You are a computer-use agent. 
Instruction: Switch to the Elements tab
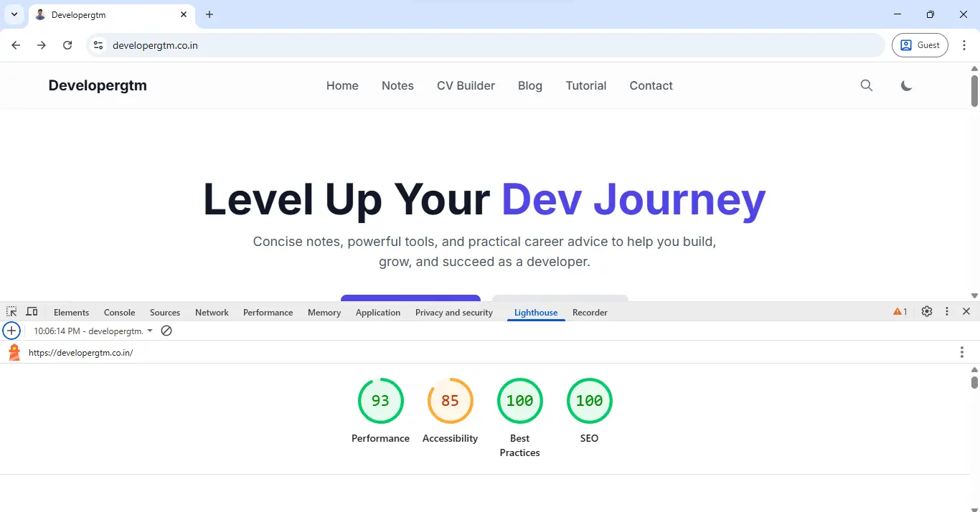click(x=72, y=313)
